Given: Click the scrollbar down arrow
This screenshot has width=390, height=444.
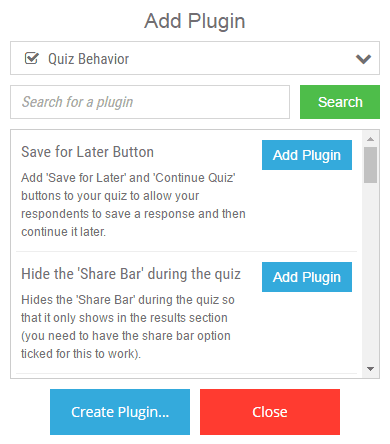Looking at the screenshot, I should point(370,369).
